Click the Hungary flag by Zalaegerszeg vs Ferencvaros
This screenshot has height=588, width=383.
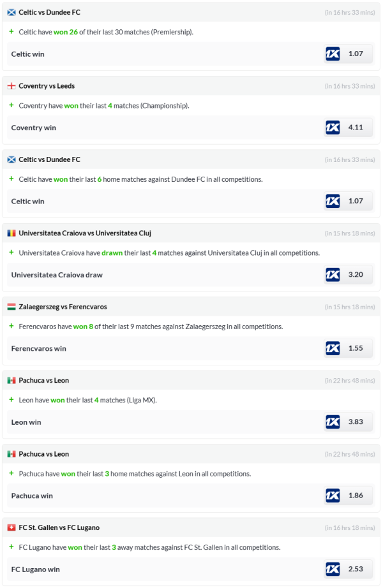11,307
